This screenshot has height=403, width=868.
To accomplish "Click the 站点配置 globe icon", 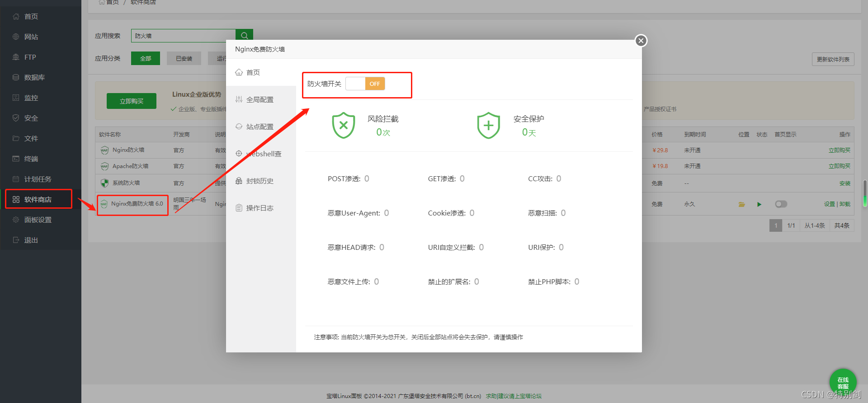I will click(x=239, y=127).
